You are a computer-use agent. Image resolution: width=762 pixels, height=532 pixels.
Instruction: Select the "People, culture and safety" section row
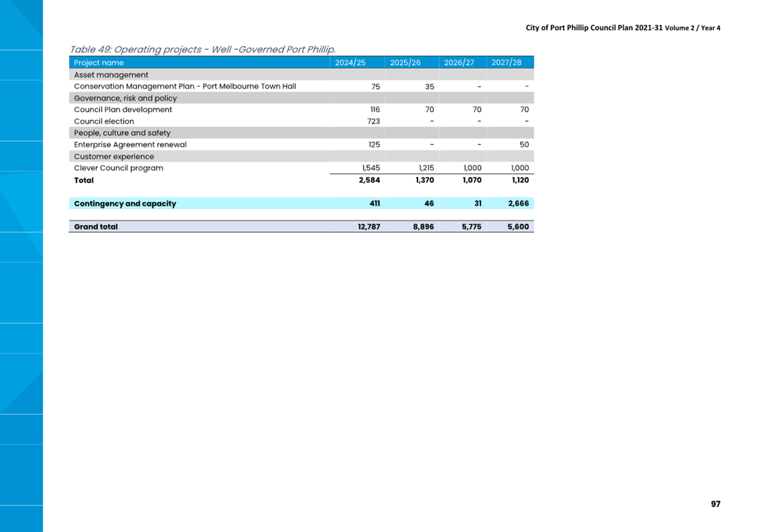point(302,133)
